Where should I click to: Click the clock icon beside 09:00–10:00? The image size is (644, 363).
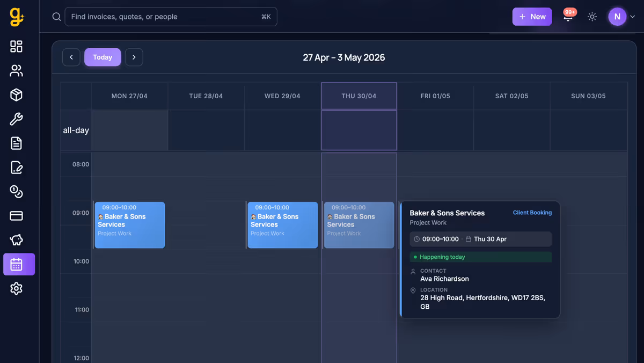tap(417, 239)
